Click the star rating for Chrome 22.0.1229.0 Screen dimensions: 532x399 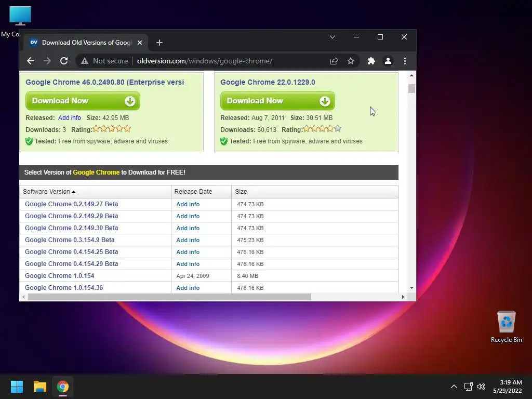coord(322,129)
